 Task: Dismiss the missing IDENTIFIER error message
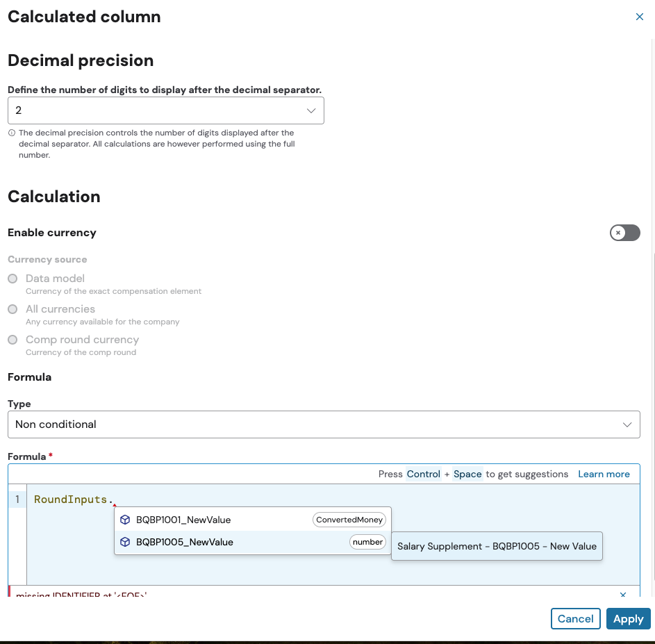coord(623,595)
